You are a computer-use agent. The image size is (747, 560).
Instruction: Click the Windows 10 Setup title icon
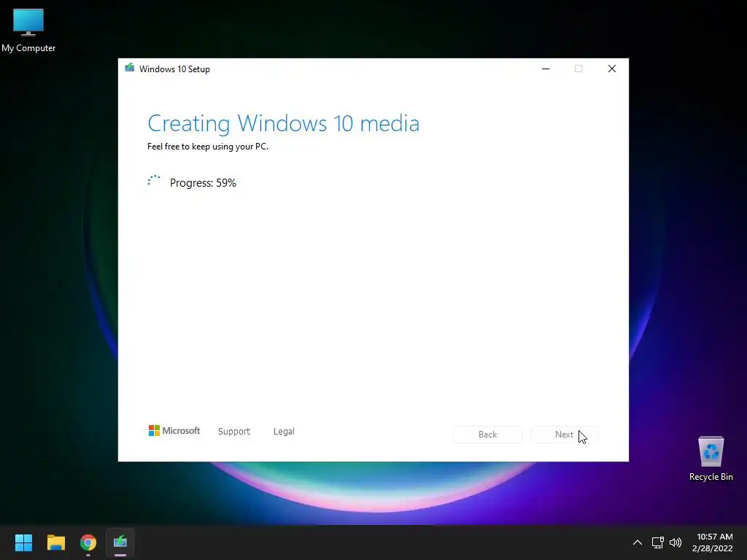(129, 68)
